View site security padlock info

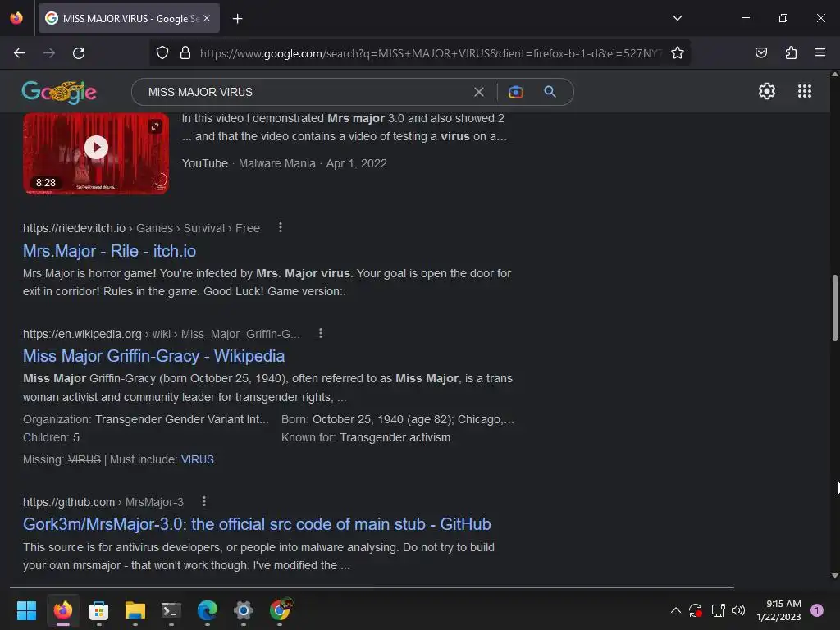[185, 53]
